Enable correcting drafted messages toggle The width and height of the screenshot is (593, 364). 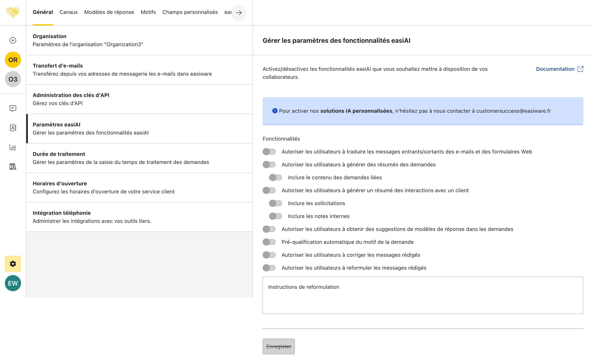pos(269,255)
